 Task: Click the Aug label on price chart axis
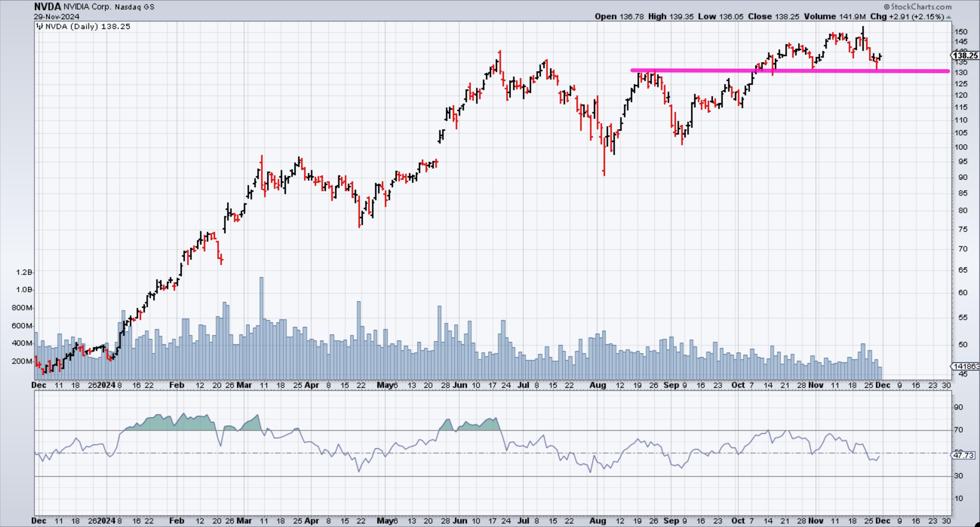point(597,385)
